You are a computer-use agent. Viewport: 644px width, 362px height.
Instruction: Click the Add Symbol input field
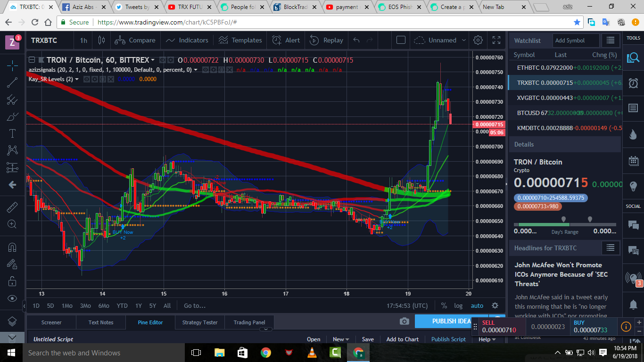576,41
